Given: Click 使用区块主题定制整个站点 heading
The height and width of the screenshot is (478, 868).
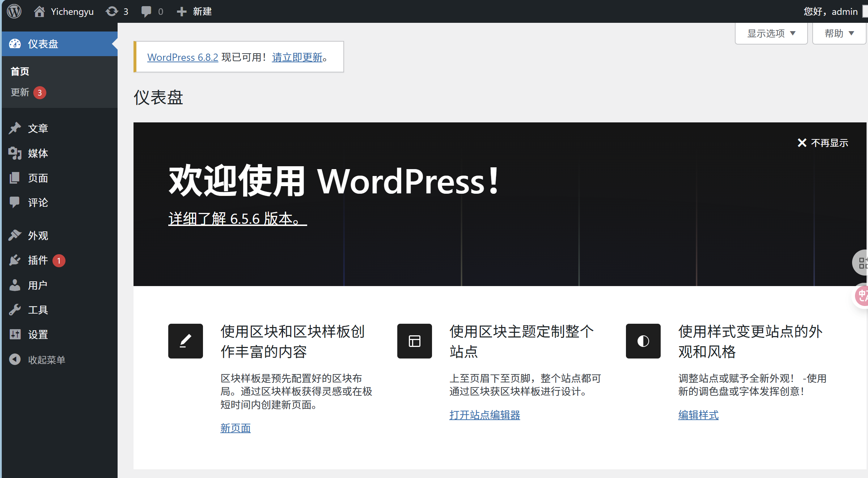Looking at the screenshot, I should click(x=522, y=341).
